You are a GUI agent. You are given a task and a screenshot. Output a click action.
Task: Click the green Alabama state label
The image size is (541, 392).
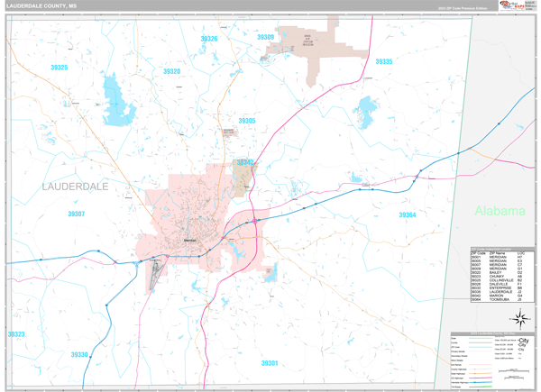point(500,210)
